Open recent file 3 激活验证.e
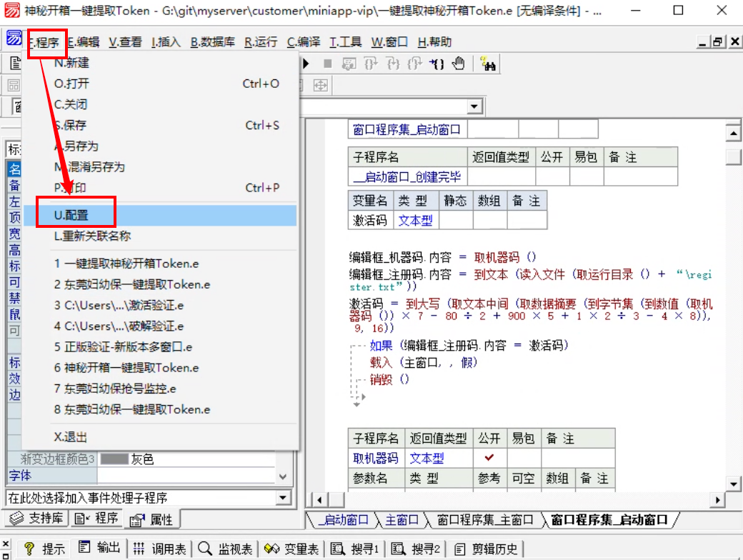Viewport: 743px width, 560px height. pos(119,305)
